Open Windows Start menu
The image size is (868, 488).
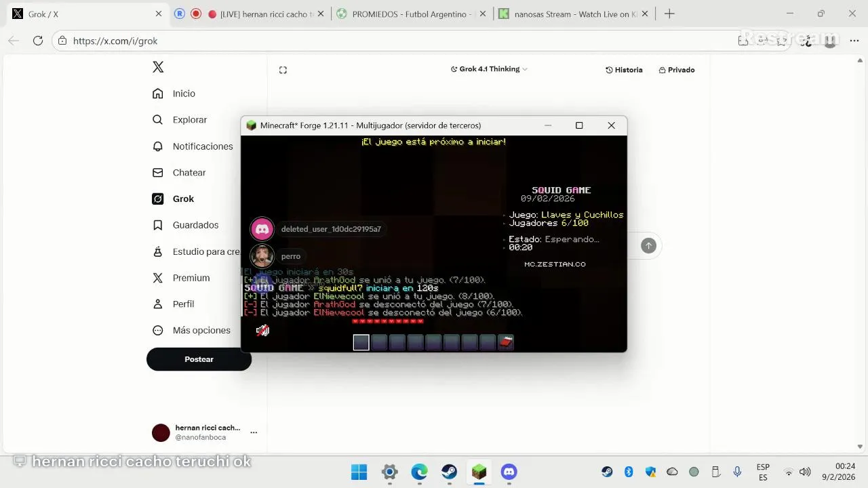(359, 472)
